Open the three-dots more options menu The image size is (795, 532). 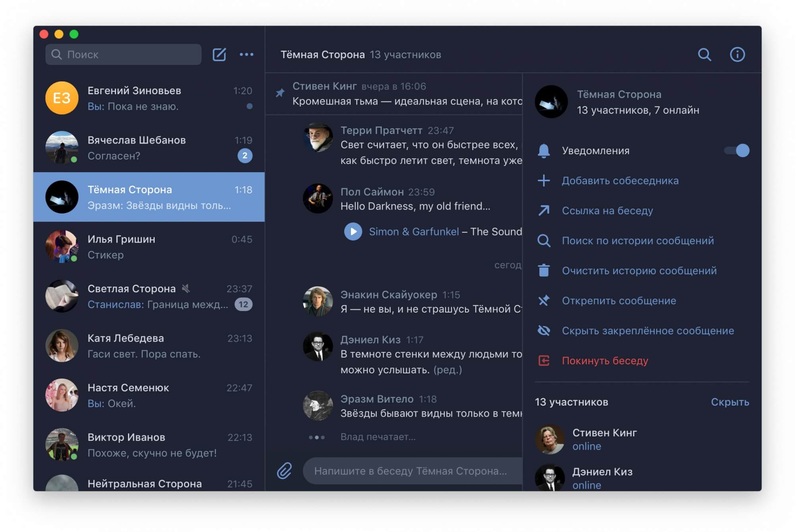click(x=246, y=54)
